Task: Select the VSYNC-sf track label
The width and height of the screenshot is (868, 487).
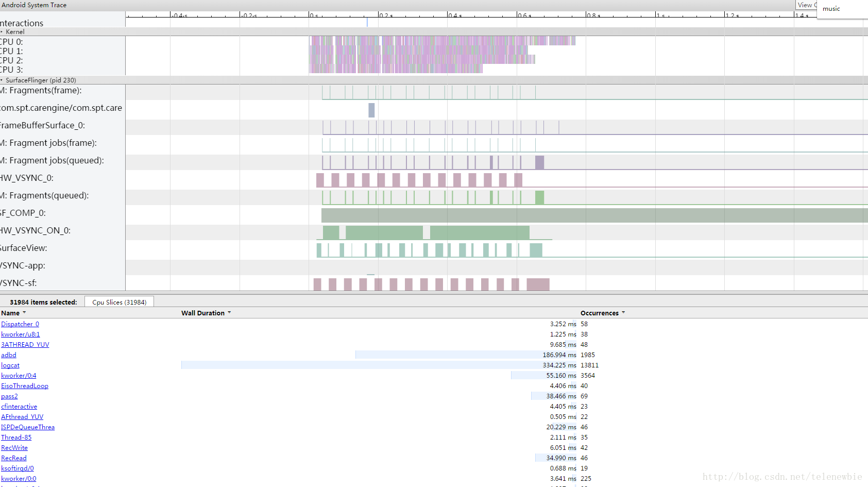Action: pos(19,283)
